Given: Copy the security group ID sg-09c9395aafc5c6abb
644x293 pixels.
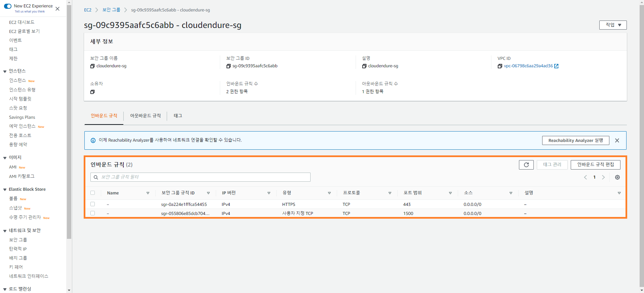Looking at the screenshot, I should click(229, 66).
